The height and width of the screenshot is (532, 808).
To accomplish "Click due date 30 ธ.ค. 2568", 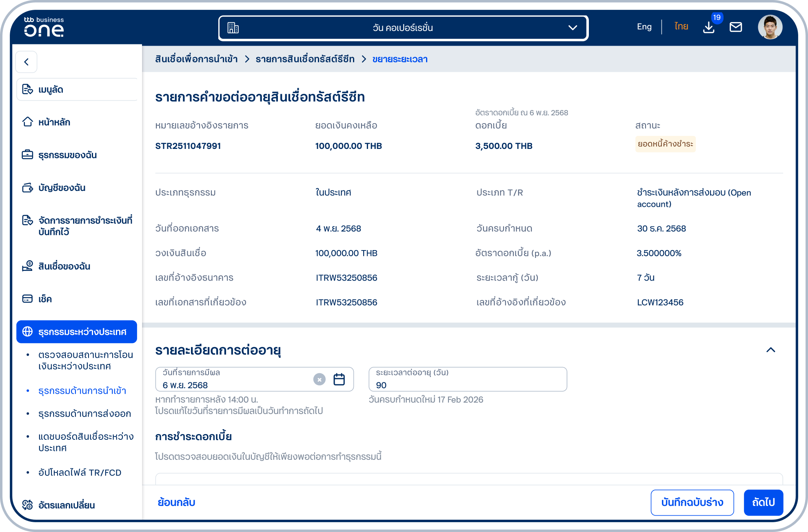I will click(x=661, y=228).
